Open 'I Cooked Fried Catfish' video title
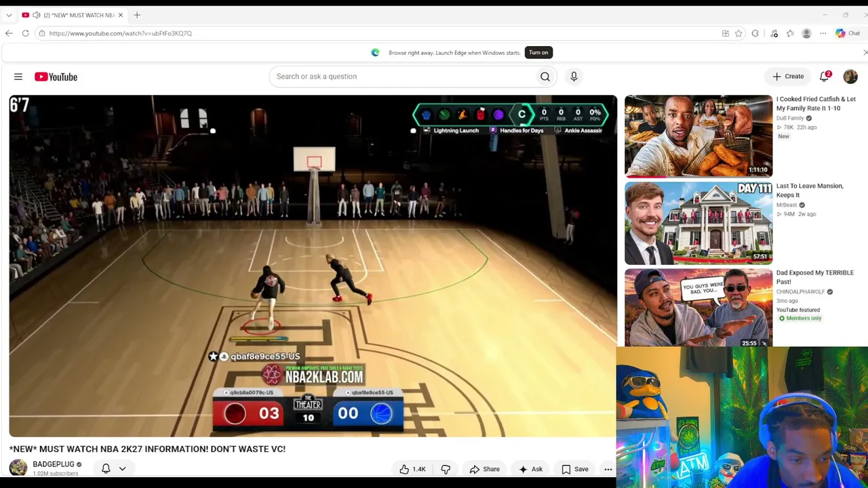This screenshot has width=868, height=488. (816, 104)
